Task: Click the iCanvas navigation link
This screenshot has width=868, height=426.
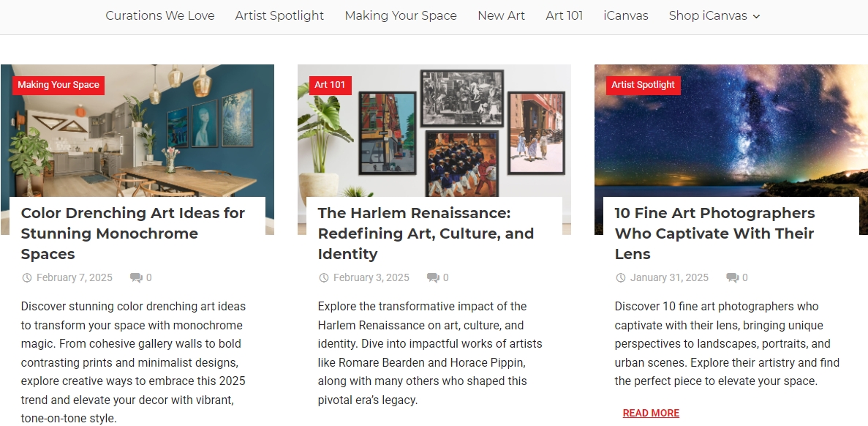Action: pyautogui.click(x=625, y=15)
